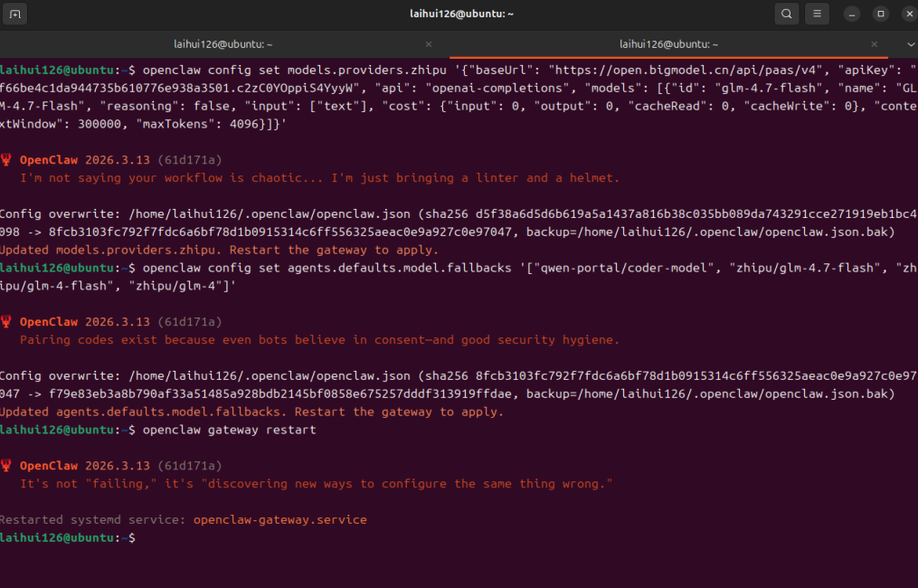This screenshot has height=588, width=918.
Task: Close the terminal window
Action: 905,14
